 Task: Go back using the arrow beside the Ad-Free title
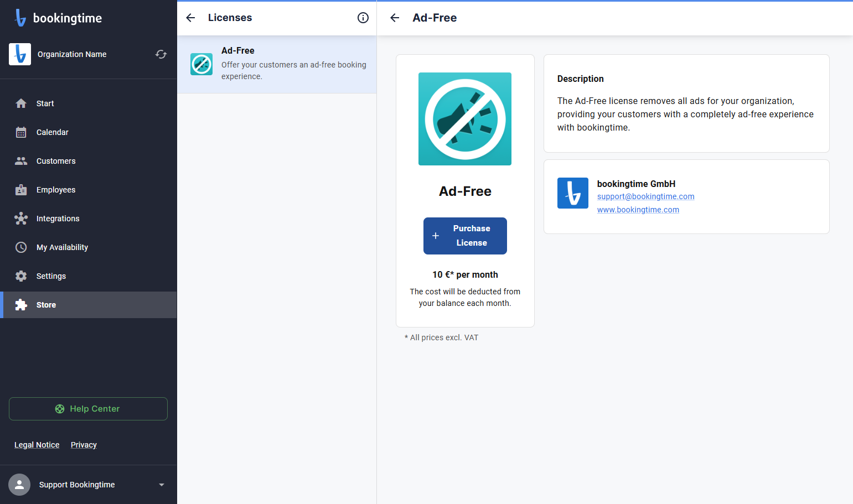[395, 18]
